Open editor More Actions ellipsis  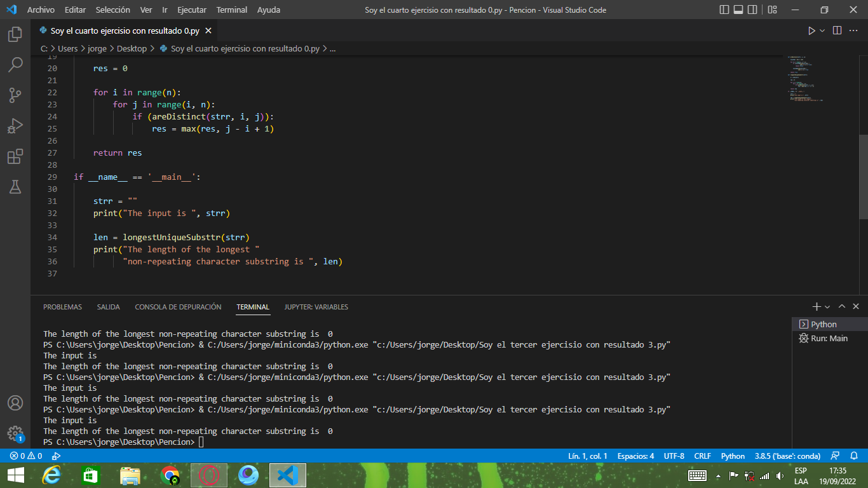click(854, 30)
